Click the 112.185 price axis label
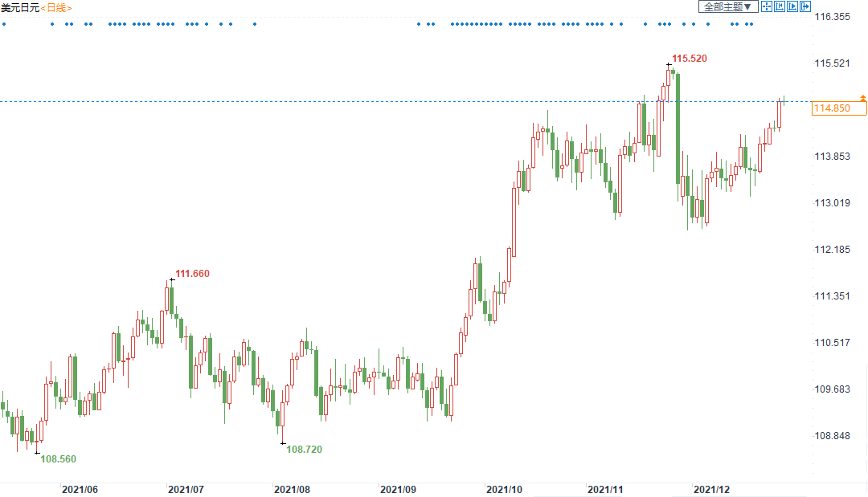 832,250
